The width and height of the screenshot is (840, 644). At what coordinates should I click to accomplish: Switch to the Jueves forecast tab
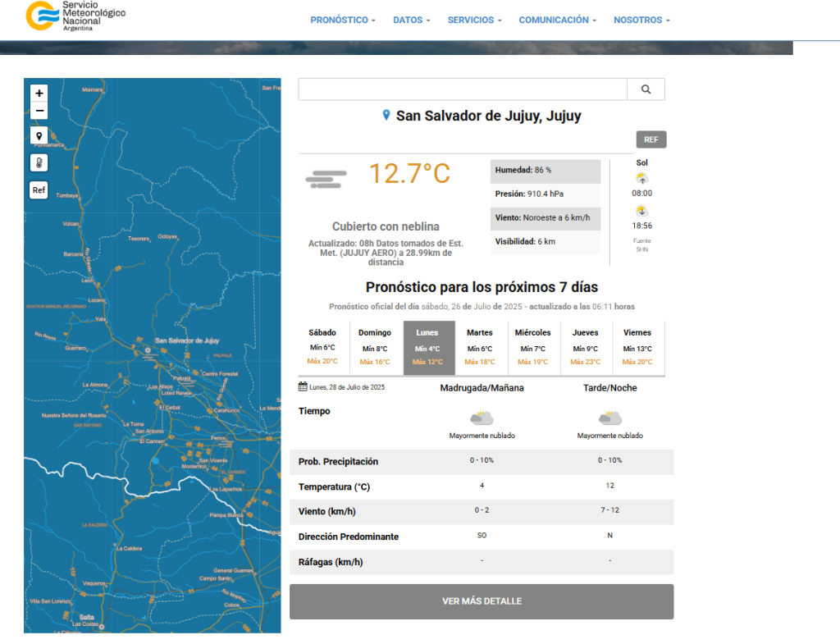[585, 347]
